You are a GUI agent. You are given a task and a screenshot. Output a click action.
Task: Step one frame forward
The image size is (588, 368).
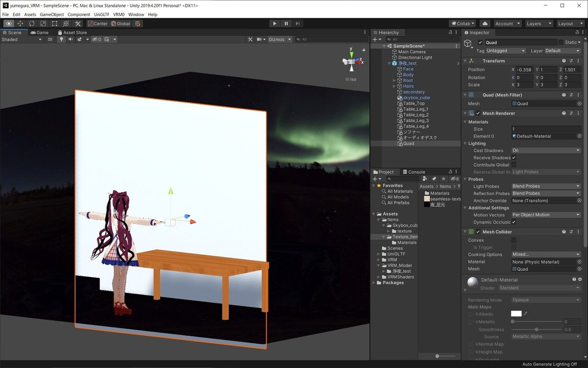[298, 24]
